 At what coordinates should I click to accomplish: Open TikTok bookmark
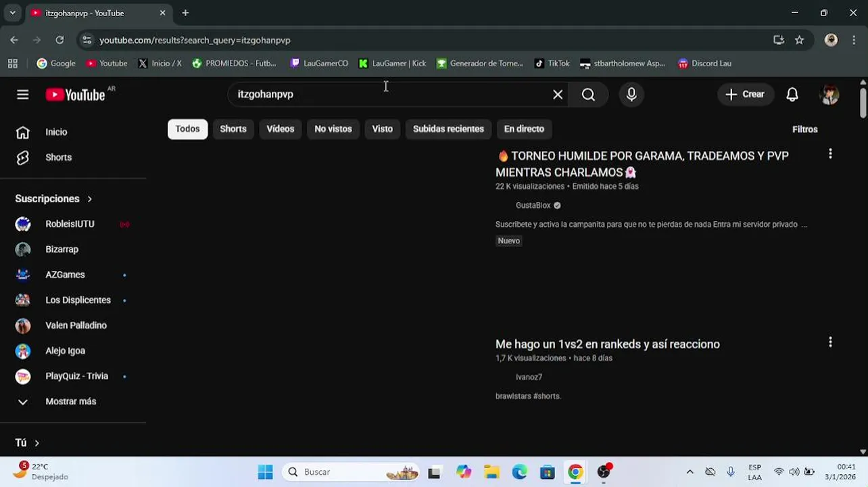552,64
